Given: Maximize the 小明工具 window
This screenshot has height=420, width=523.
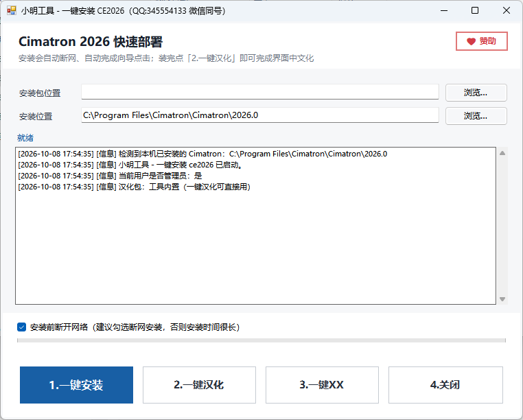Looking at the screenshot, I should click(x=475, y=11).
